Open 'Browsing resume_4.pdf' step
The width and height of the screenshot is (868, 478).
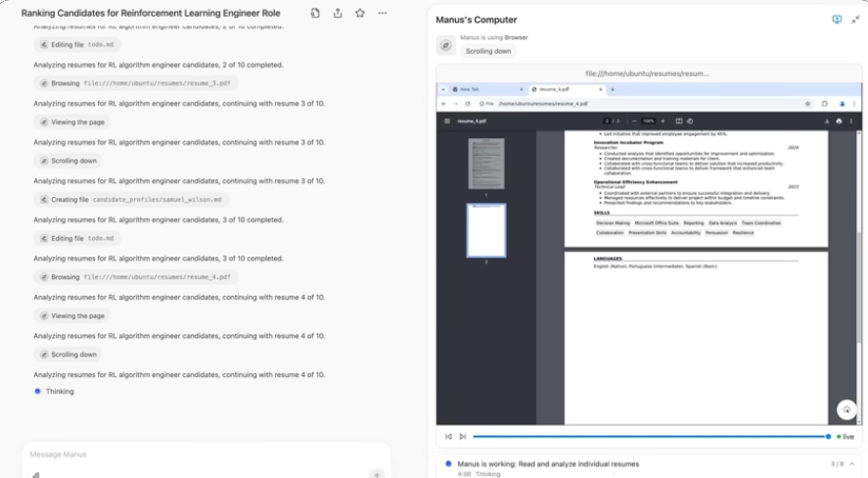[136, 277]
